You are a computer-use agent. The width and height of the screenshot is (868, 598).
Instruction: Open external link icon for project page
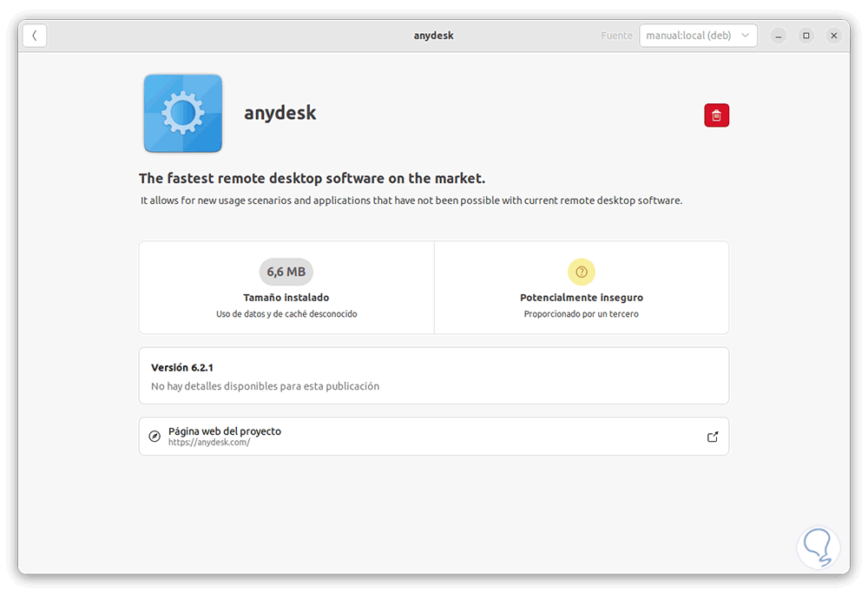pos(713,437)
